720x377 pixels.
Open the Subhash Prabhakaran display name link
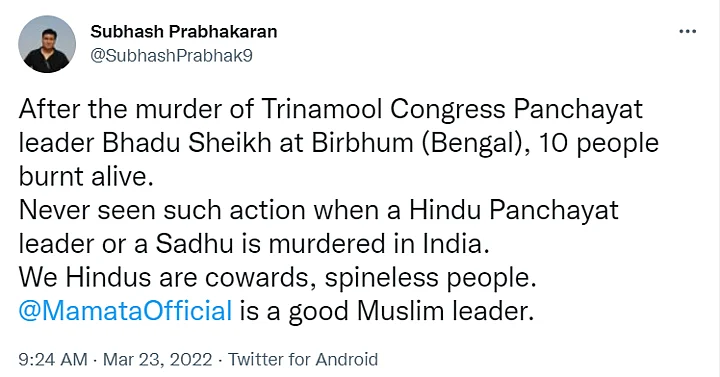[x=184, y=32]
